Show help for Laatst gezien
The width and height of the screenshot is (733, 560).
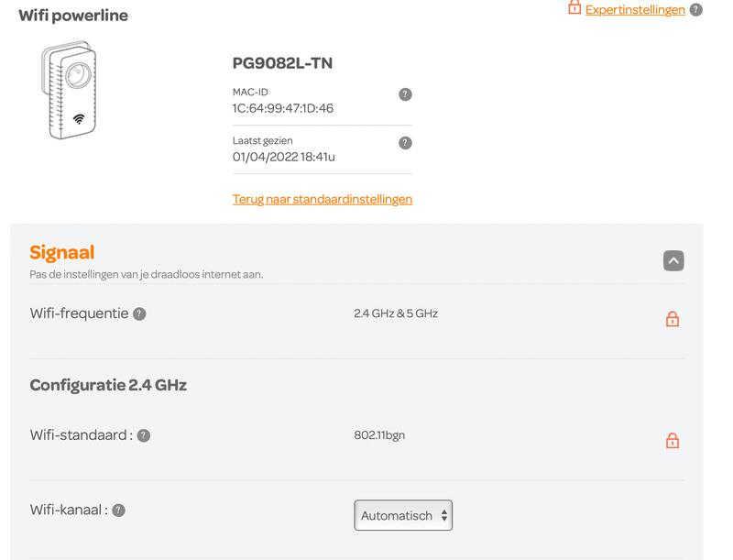click(405, 143)
